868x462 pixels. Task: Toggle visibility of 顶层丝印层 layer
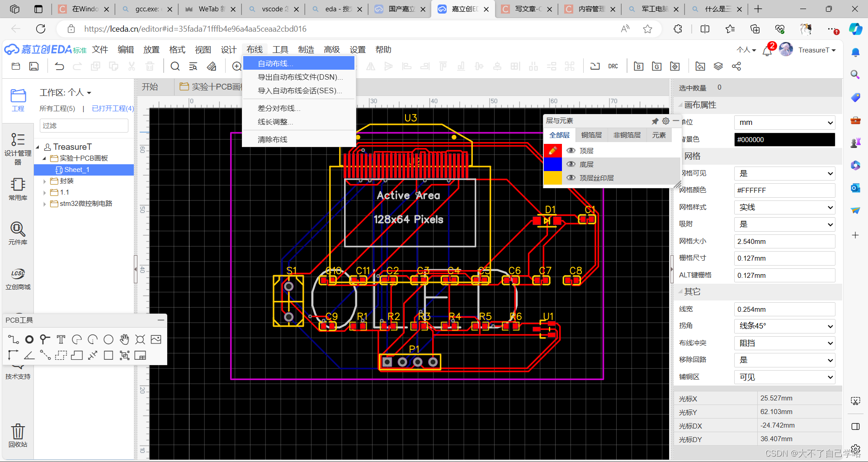click(x=571, y=177)
